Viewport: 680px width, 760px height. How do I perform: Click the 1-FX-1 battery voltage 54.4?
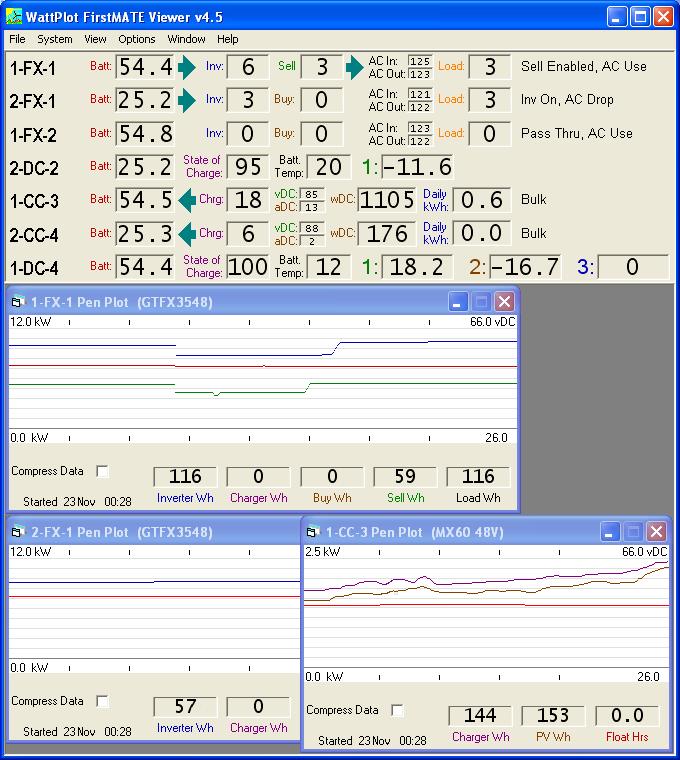pyautogui.click(x=144, y=67)
